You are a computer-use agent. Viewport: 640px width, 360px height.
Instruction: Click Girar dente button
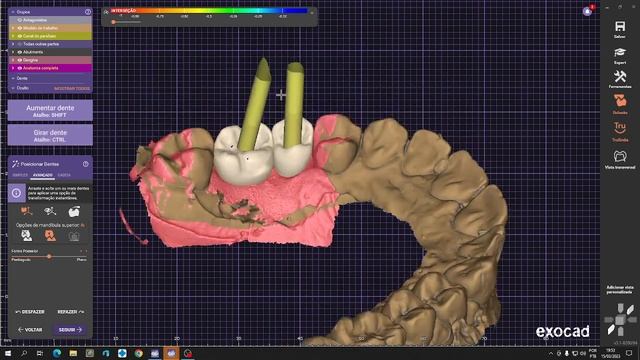tap(50, 135)
